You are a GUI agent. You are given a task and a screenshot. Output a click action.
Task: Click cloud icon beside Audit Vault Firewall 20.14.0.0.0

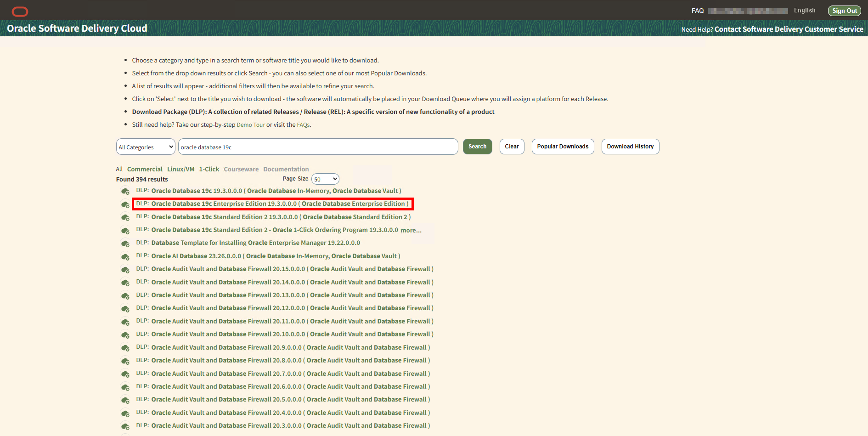pos(125,283)
